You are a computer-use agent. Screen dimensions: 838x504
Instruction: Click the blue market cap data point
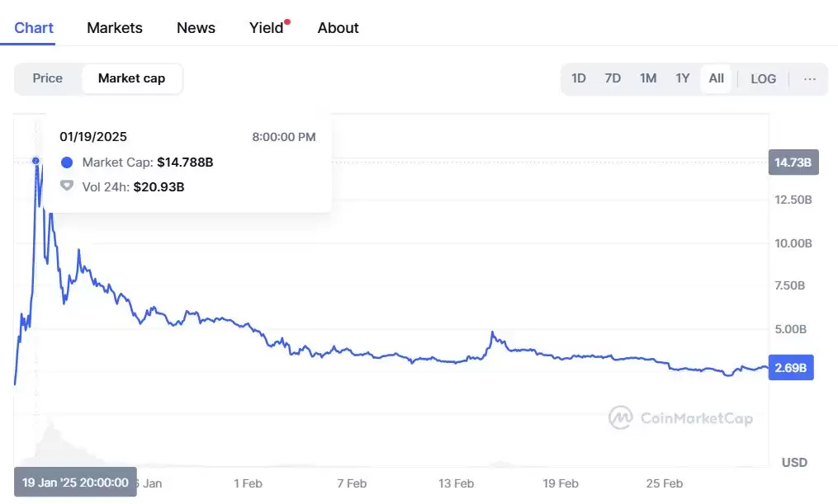coord(36,161)
